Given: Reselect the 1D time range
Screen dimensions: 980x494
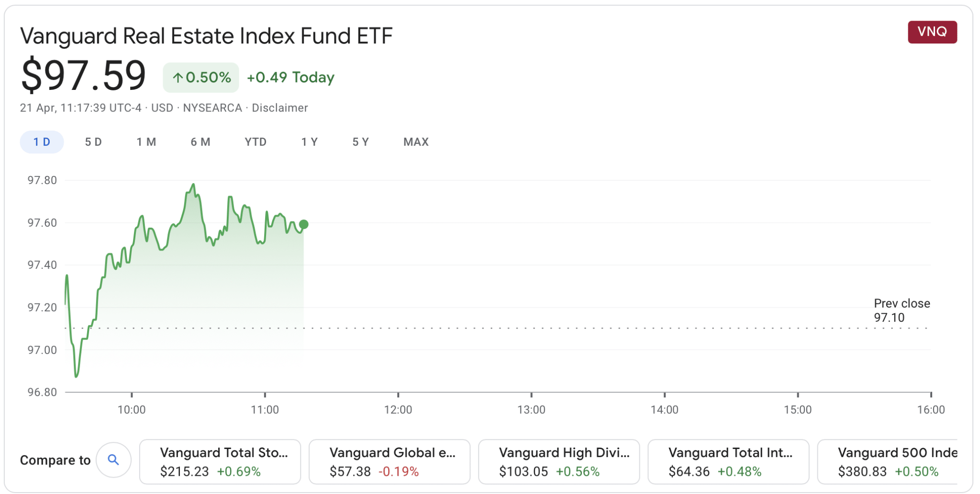Looking at the screenshot, I should coord(42,142).
